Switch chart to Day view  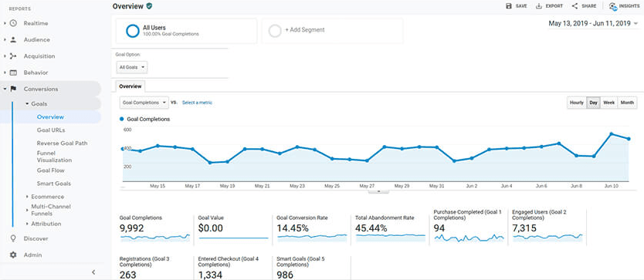pos(593,103)
